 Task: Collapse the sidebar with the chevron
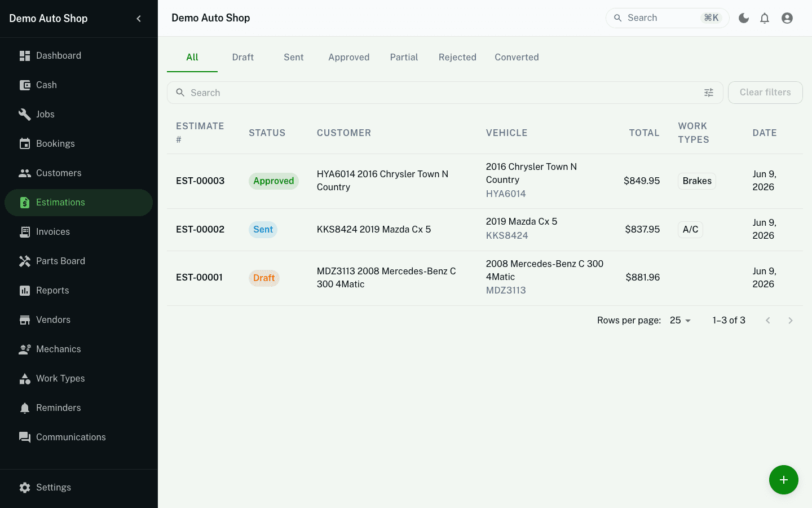139,19
